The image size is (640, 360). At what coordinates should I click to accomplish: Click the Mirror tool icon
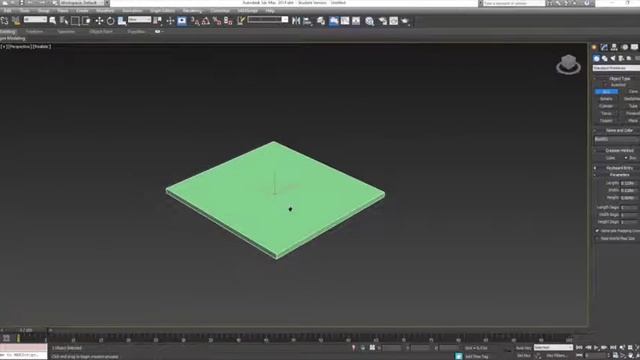pos(296,20)
